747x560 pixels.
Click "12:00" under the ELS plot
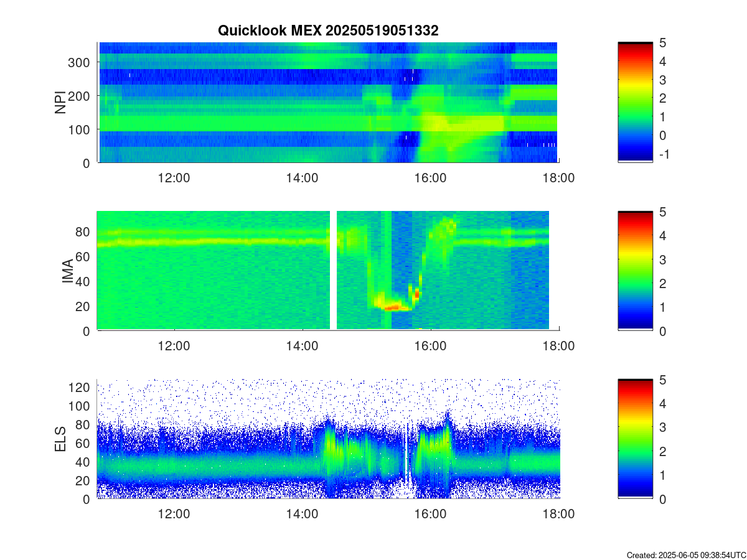point(174,515)
